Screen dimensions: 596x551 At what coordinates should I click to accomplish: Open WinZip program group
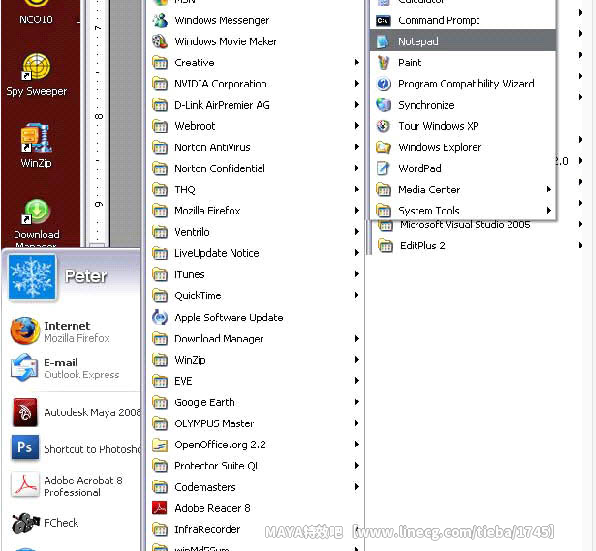[255, 360]
